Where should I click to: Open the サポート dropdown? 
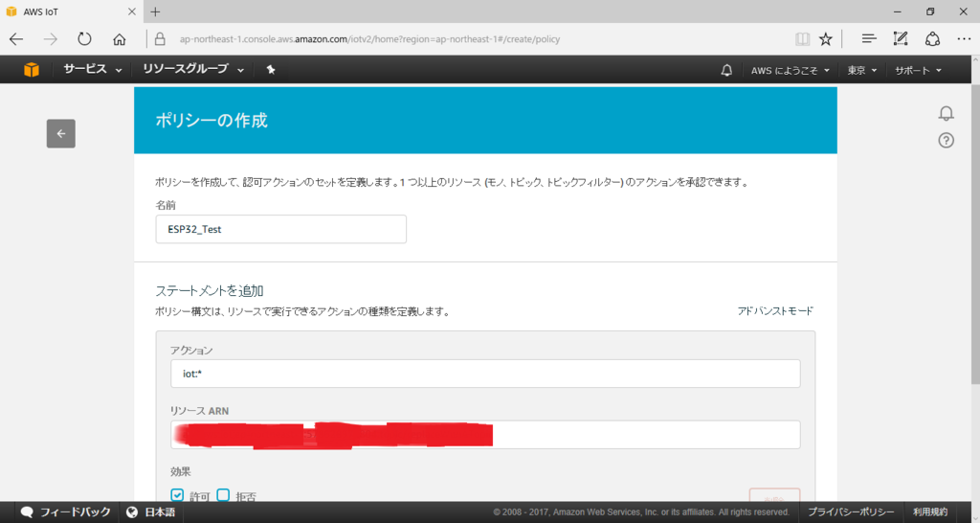918,70
